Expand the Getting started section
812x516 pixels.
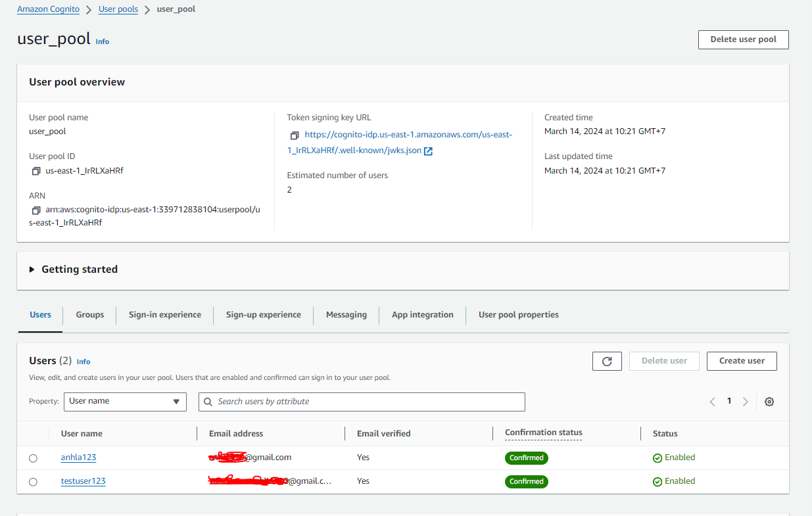(32, 270)
